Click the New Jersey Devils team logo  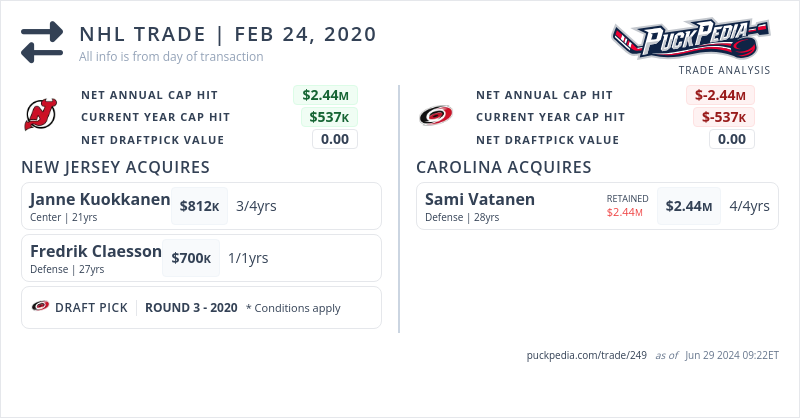(41, 116)
